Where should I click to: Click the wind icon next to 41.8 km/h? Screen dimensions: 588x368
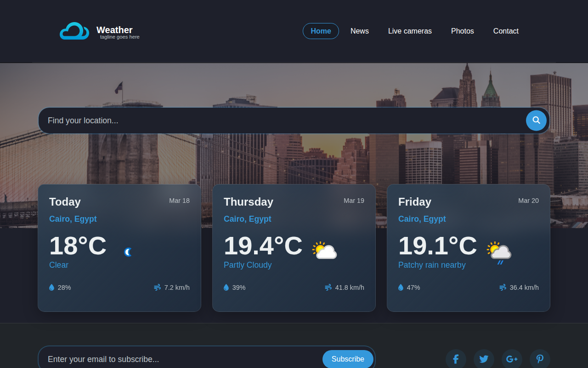click(327, 287)
